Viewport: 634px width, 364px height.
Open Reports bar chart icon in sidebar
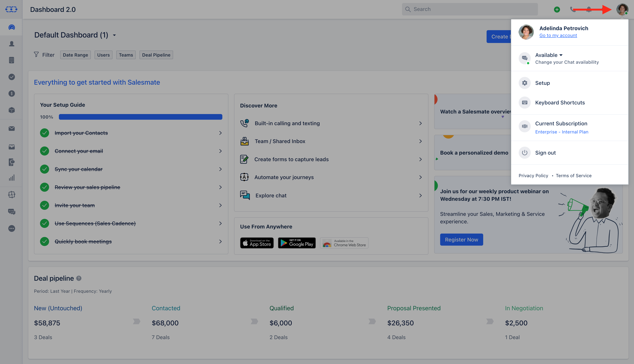pyautogui.click(x=12, y=178)
